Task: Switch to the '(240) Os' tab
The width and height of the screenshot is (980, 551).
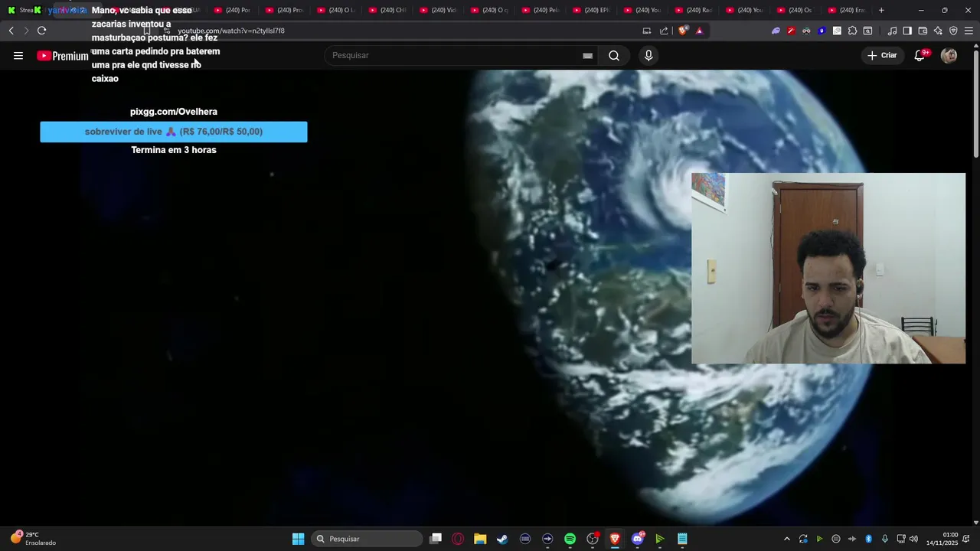Action: [x=795, y=10]
